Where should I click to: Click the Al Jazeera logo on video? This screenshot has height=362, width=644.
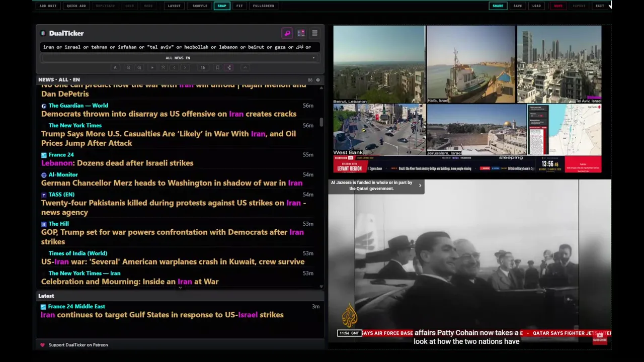click(350, 316)
